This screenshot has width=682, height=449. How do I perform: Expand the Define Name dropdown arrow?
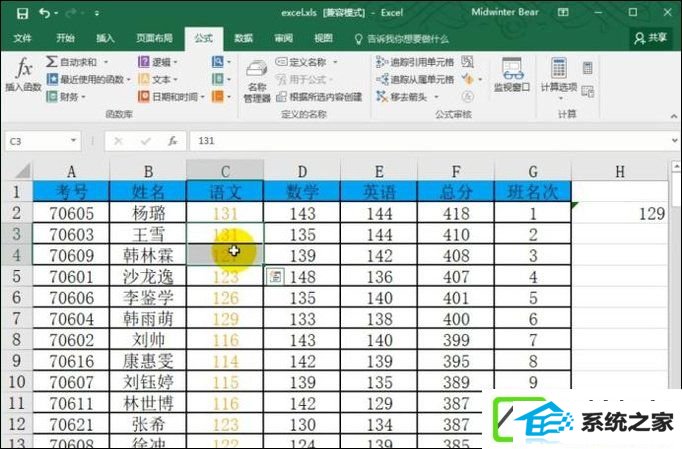point(335,62)
